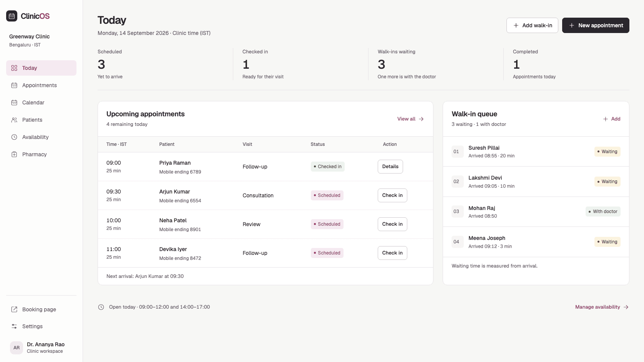This screenshot has height=362, width=644.
Task: Click the Walk-ins waiting stat
Action: point(407,64)
